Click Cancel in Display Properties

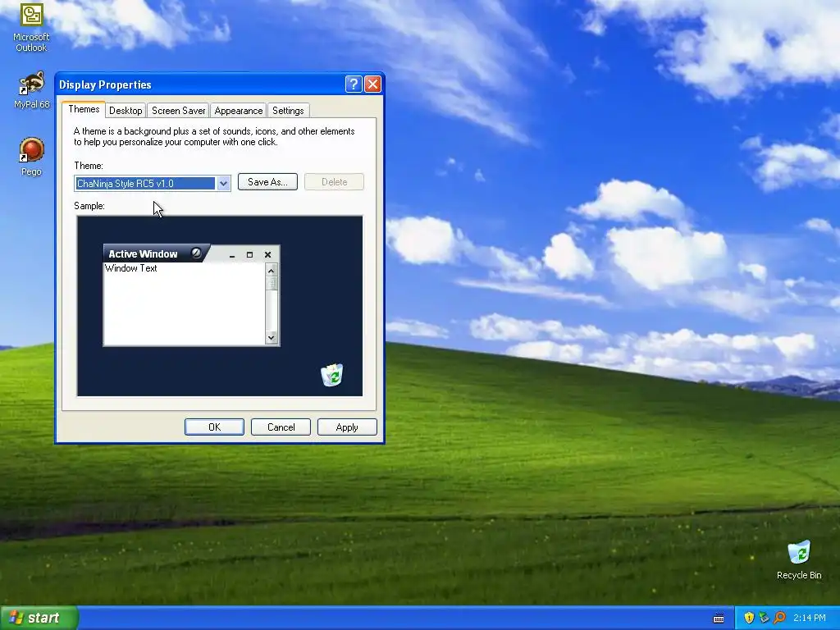click(x=281, y=427)
